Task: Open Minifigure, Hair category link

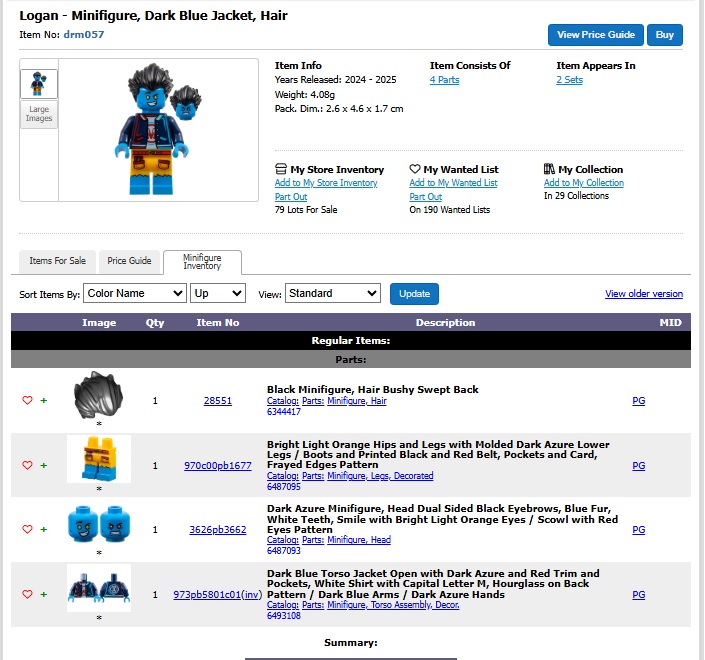Action: point(357,401)
